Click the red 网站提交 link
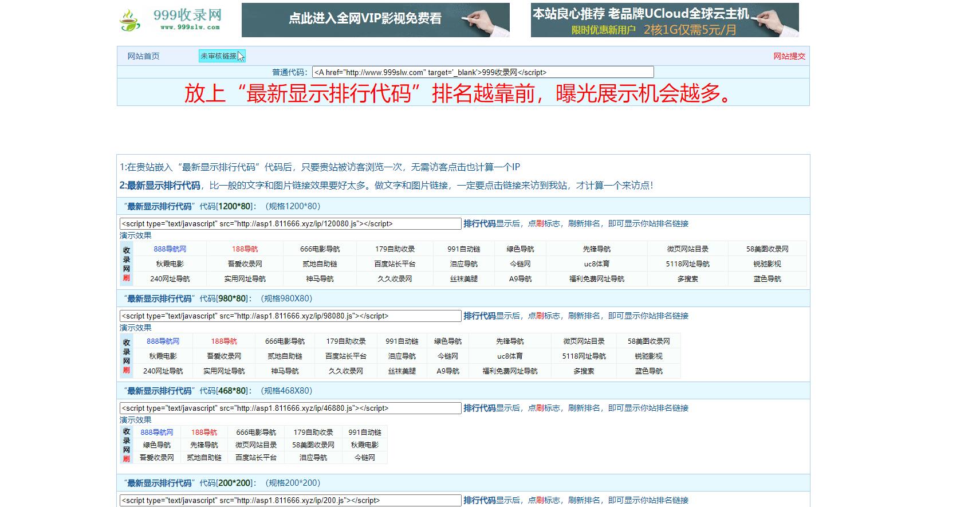The height and width of the screenshot is (507, 980). [789, 56]
